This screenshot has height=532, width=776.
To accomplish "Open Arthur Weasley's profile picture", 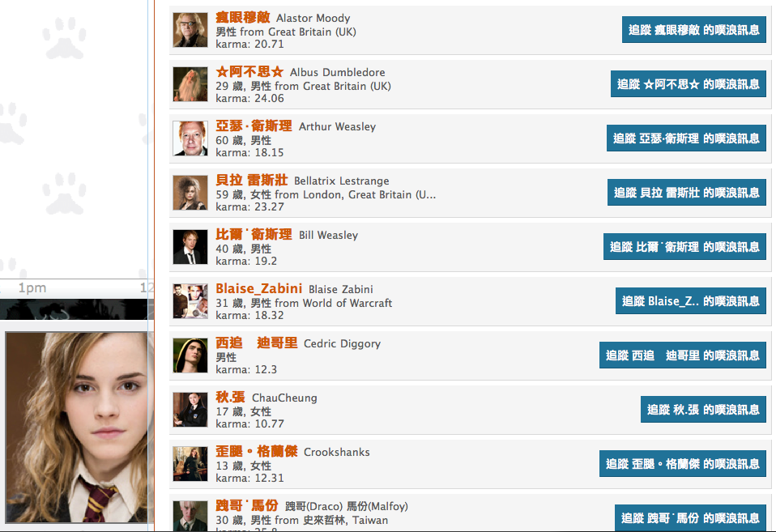I will (x=190, y=138).
